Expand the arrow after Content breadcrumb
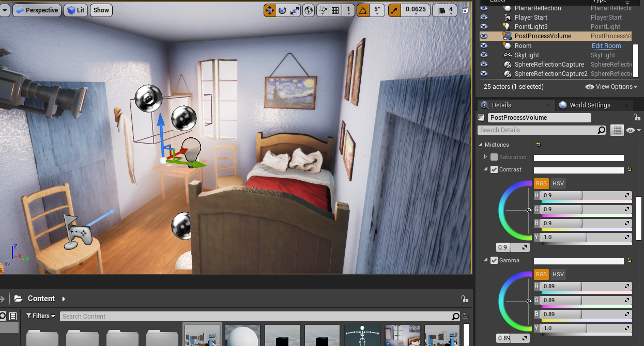644x346 pixels. 64,298
